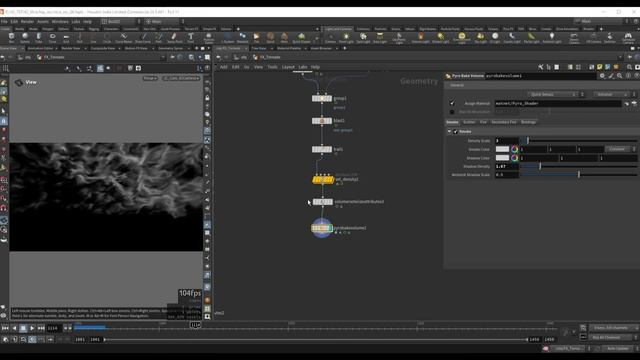Adjust the Shadow Density slider
Viewport: 640px width, 360px height.
click(x=579, y=167)
